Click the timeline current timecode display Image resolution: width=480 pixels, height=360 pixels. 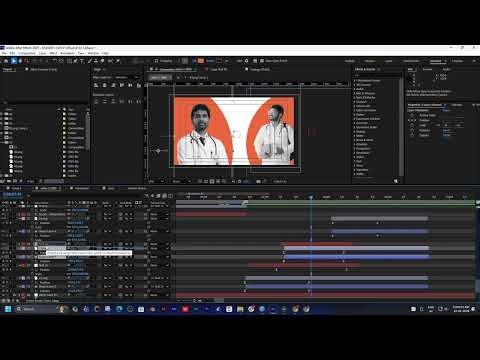(x=13, y=194)
